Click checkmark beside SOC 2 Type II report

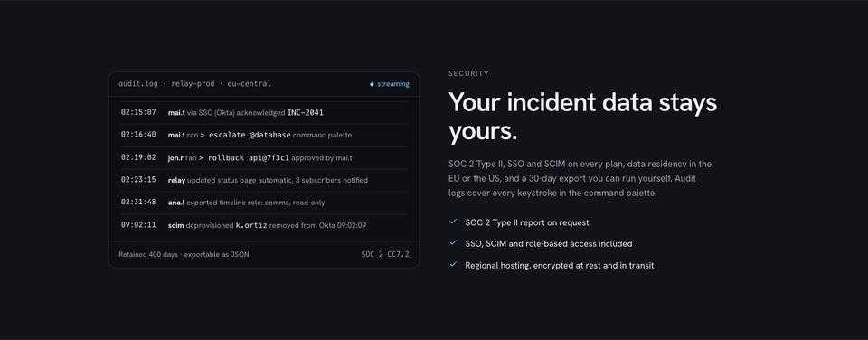(x=453, y=222)
